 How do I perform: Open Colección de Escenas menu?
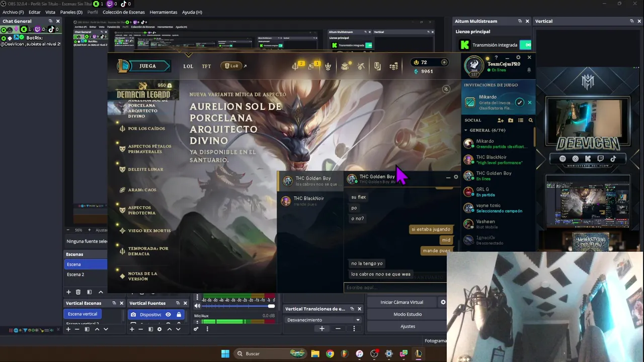tap(123, 12)
